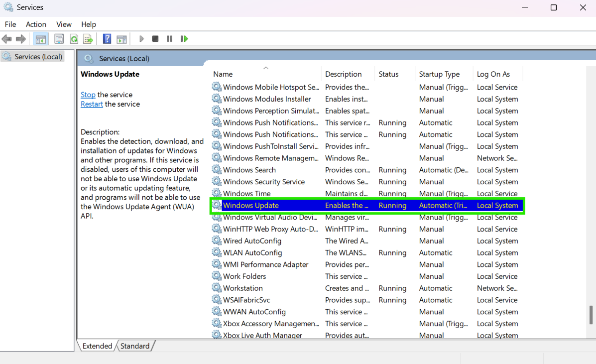Click Automatic (Tri... startup type of Windows Update

(443, 205)
